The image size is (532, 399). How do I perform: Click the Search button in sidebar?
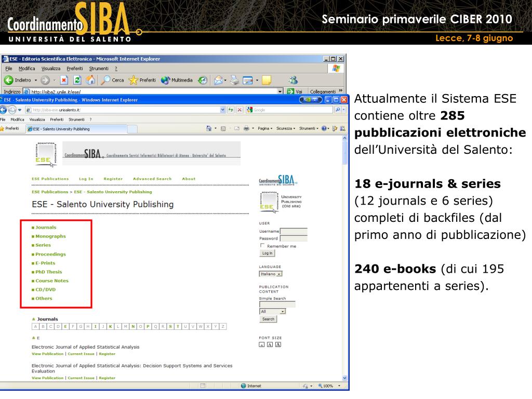(x=268, y=319)
